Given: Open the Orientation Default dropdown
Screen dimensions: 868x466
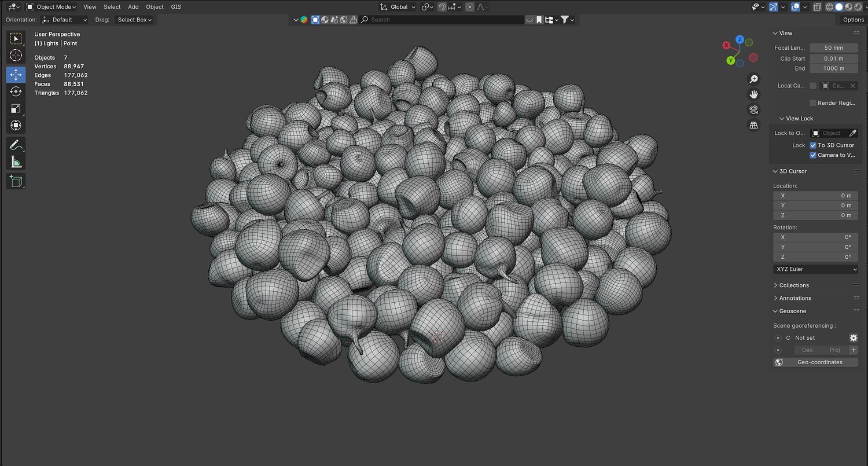Looking at the screenshot, I should pyautogui.click(x=64, y=20).
